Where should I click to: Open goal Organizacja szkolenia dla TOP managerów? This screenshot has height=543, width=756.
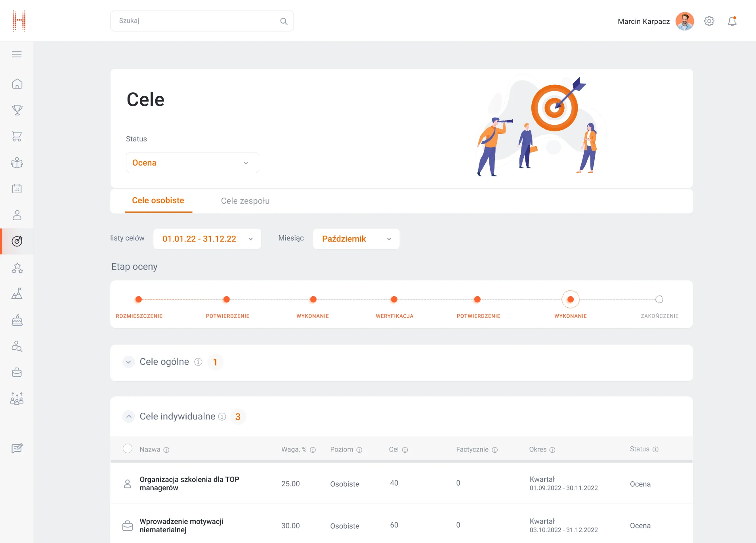[189, 484]
